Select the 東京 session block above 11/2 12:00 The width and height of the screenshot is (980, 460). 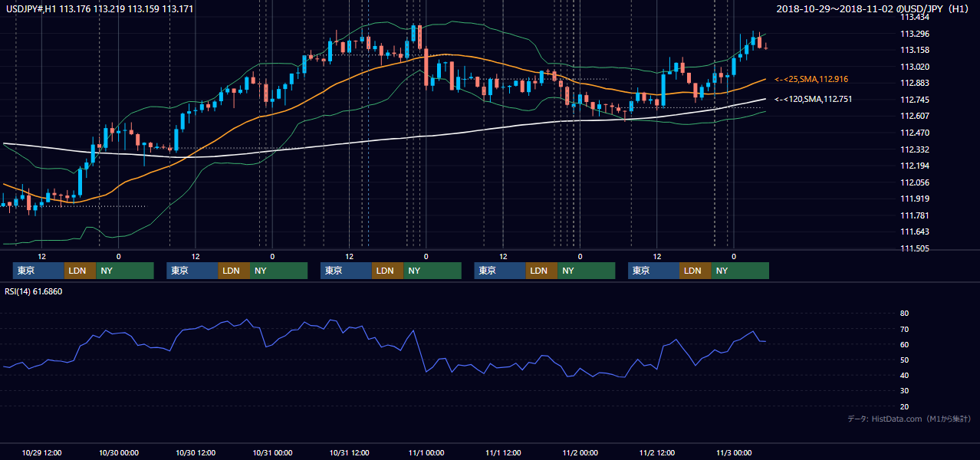(653, 271)
